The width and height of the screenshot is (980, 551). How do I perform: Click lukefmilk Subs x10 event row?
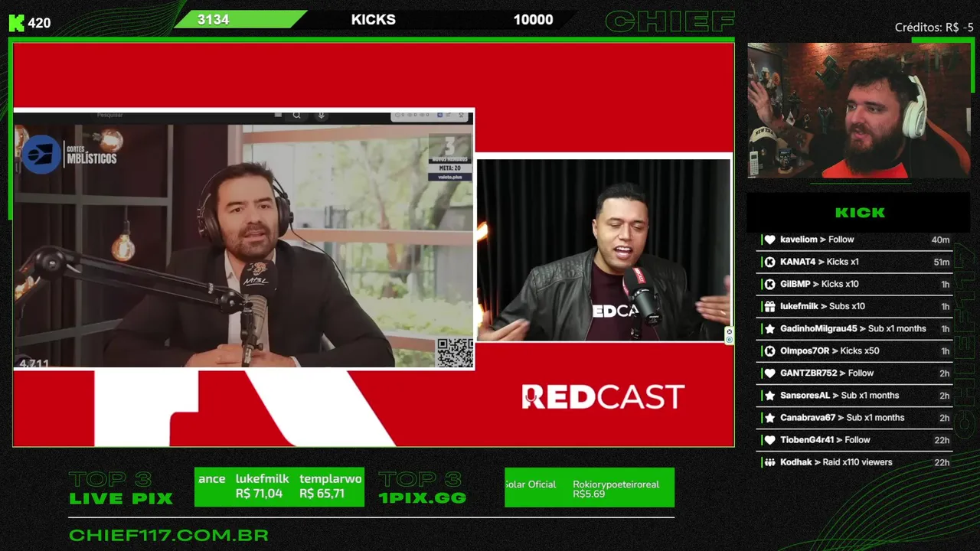(855, 306)
